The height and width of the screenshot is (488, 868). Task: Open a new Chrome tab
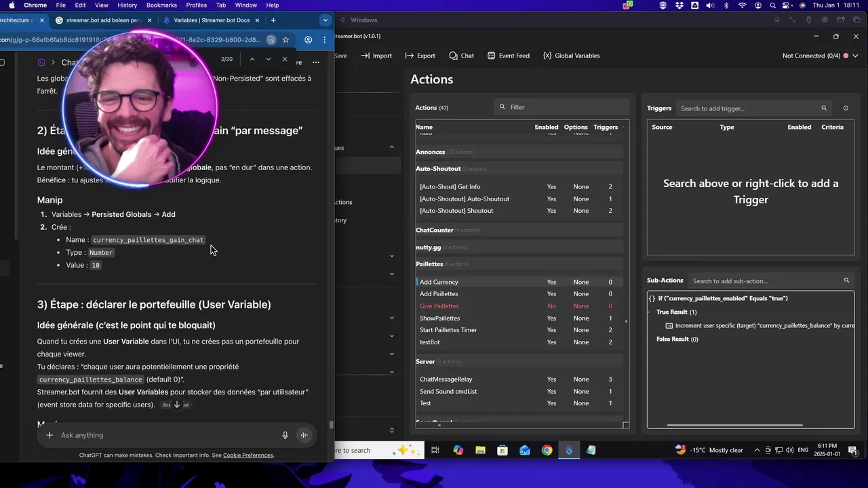[x=273, y=20]
